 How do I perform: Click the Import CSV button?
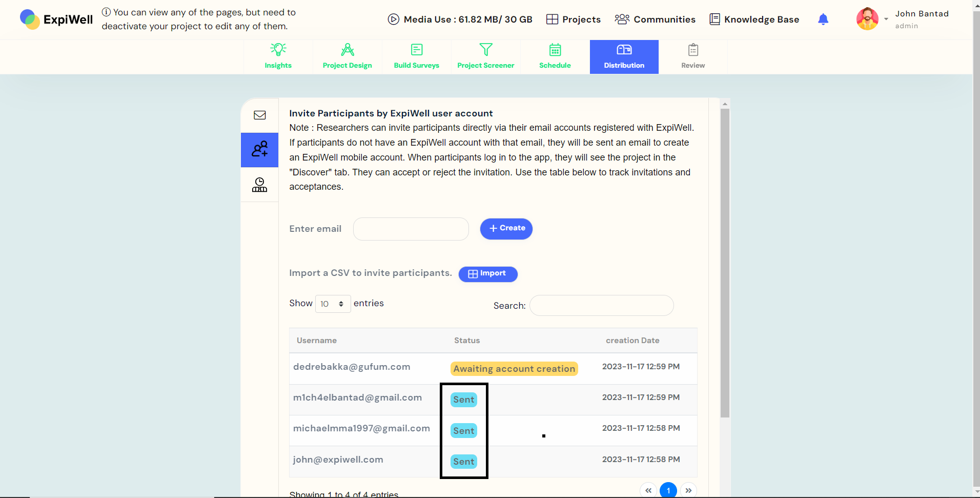click(x=488, y=274)
